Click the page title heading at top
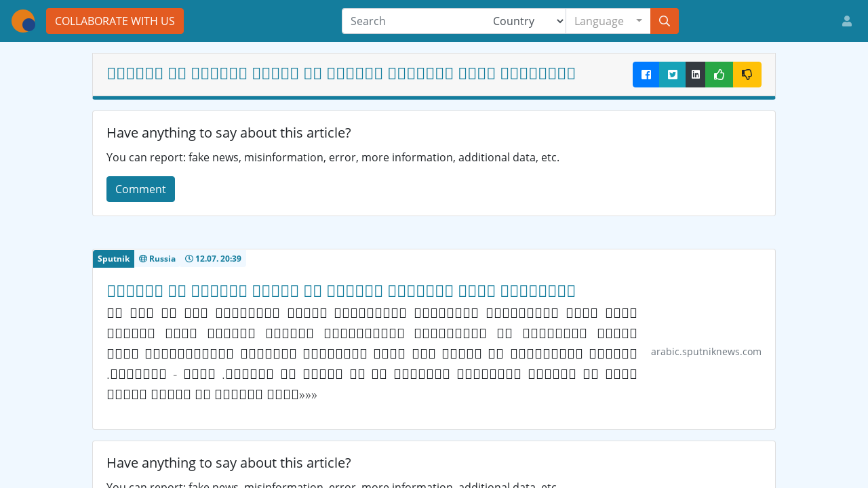 point(341,73)
